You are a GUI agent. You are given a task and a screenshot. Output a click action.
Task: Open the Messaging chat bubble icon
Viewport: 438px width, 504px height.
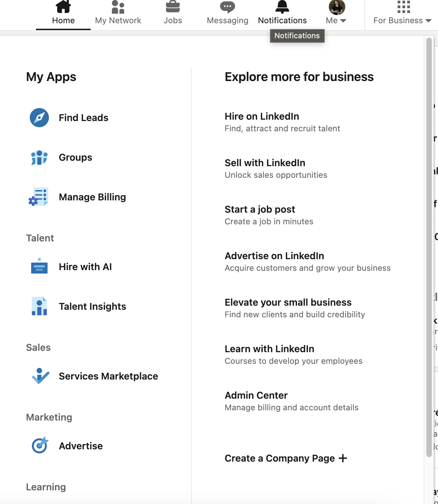228,6
